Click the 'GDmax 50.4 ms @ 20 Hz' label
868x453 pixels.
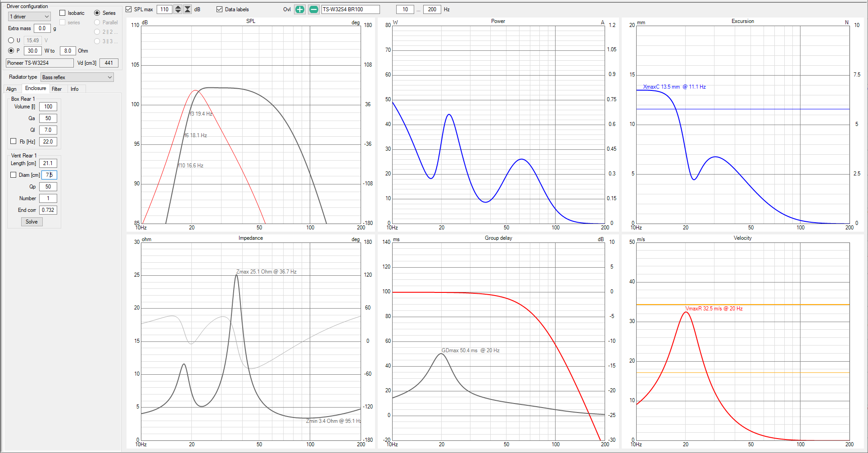(470, 350)
